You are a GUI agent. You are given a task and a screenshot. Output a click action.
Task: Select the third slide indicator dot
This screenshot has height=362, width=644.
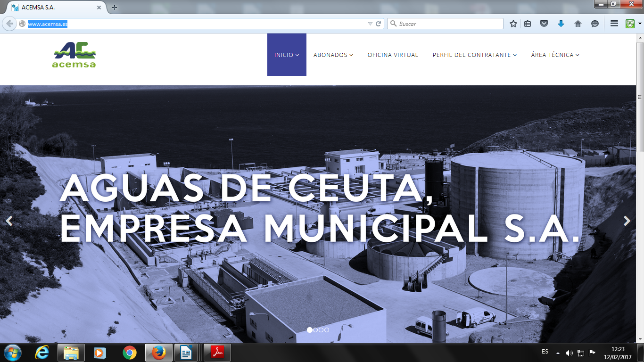321,330
